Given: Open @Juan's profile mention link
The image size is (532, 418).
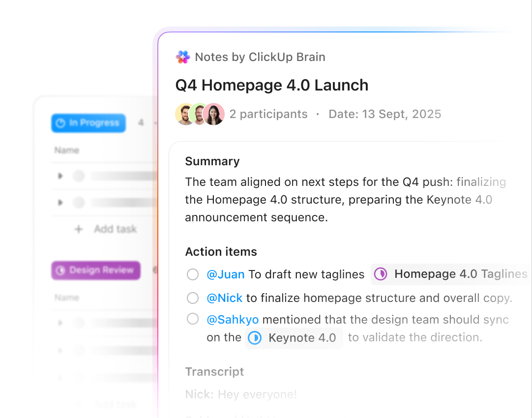Looking at the screenshot, I should (226, 274).
